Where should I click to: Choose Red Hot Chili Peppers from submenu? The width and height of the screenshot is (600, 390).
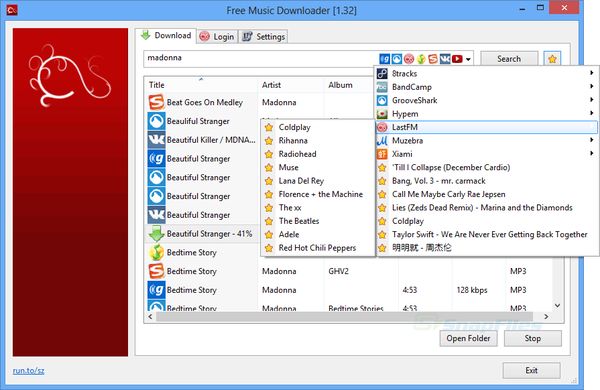click(x=318, y=248)
